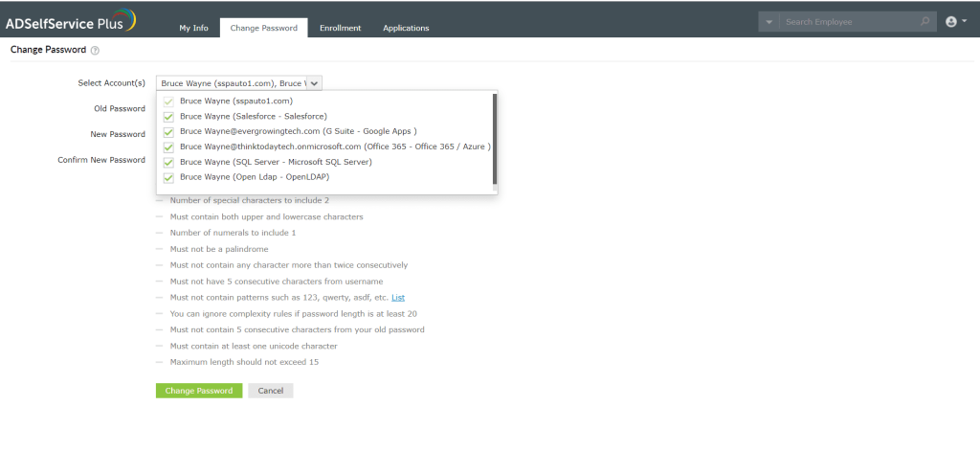Click the search magnifier icon

(924, 21)
